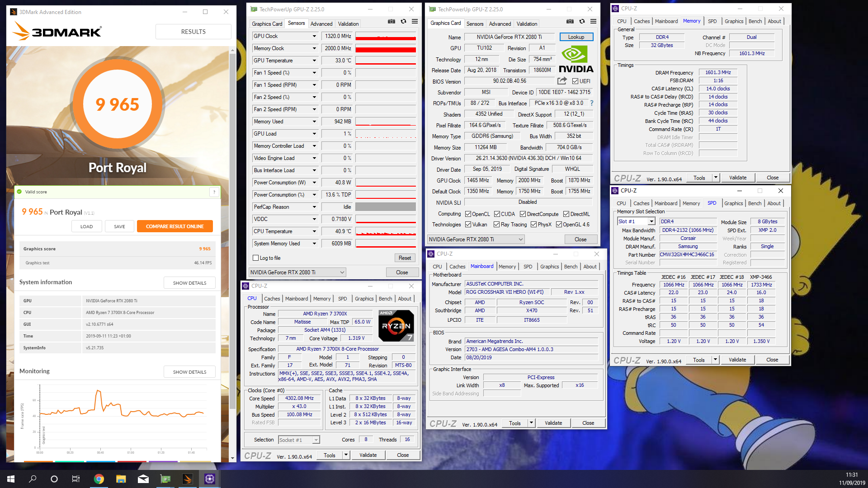
Task: Switch to GPU-Z taskbar icon
Action: (165, 479)
